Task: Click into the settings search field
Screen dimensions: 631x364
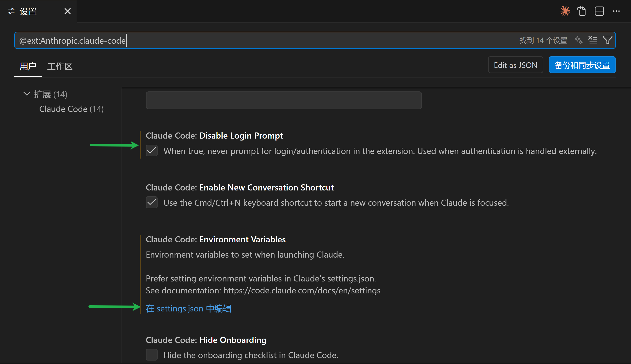Action: 300,40
